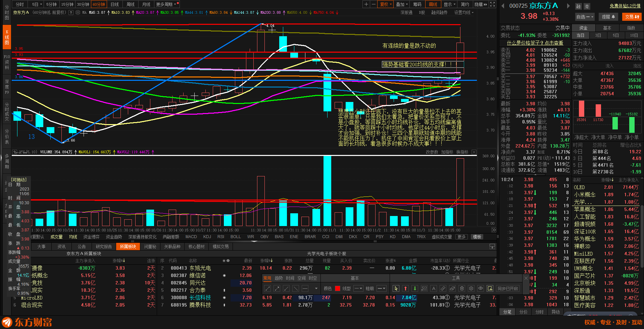Viewport: 644px width, 329px height.
Task: Insert a green down arrow marker
Action: click(x=415, y=288)
